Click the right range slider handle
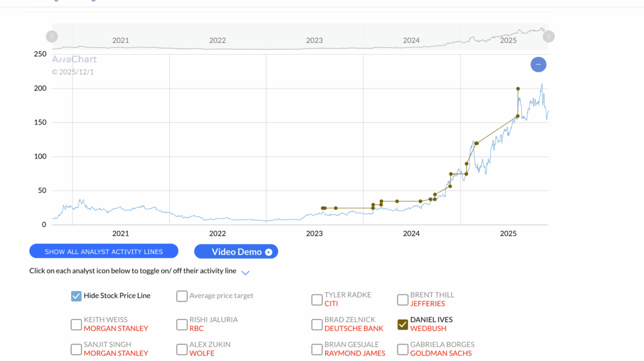Viewport: 644px width, 361px height. click(548, 36)
